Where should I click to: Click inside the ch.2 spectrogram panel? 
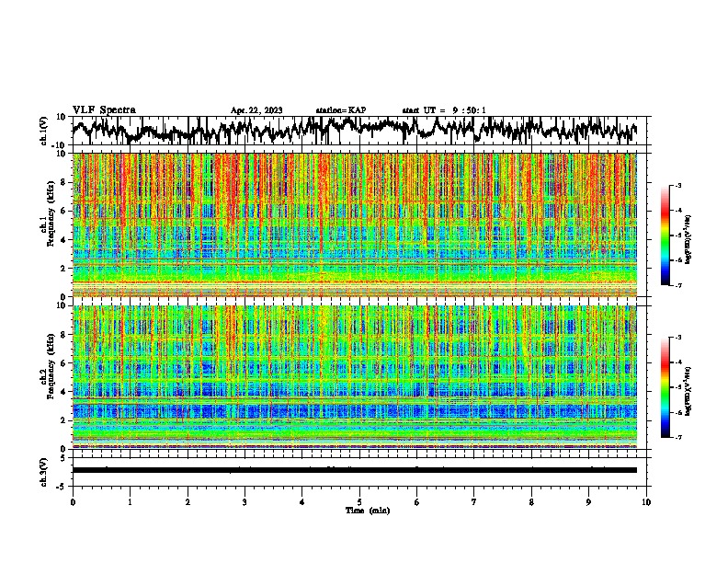tap(355, 377)
